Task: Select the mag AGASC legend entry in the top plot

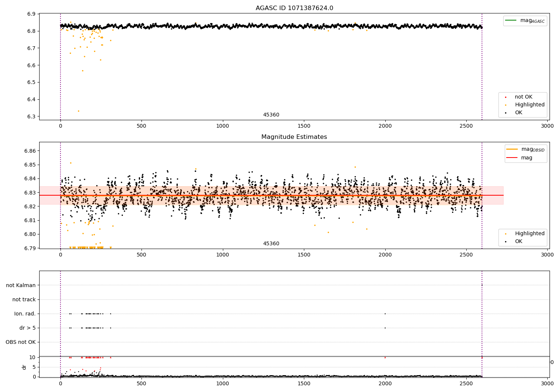Action: click(525, 21)
